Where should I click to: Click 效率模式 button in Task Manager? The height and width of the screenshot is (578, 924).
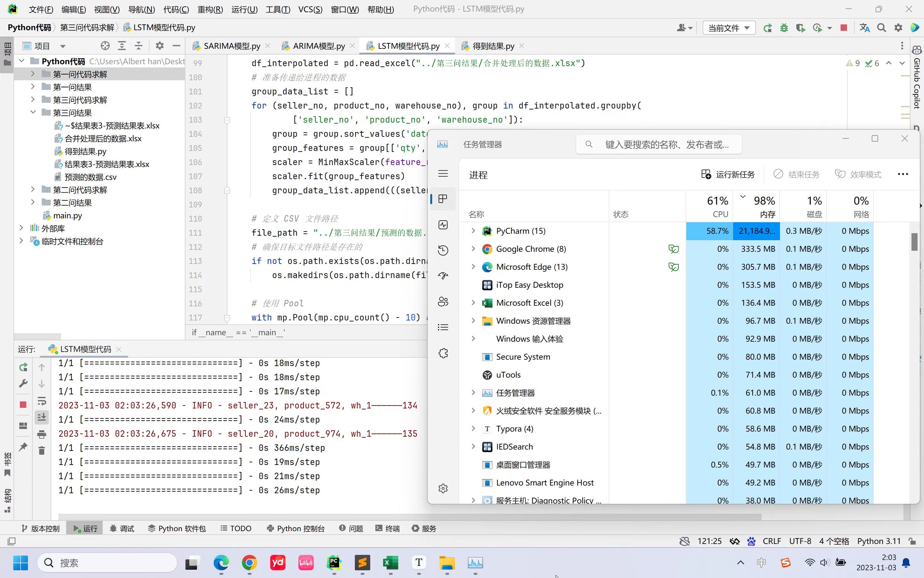click(858, 174)
